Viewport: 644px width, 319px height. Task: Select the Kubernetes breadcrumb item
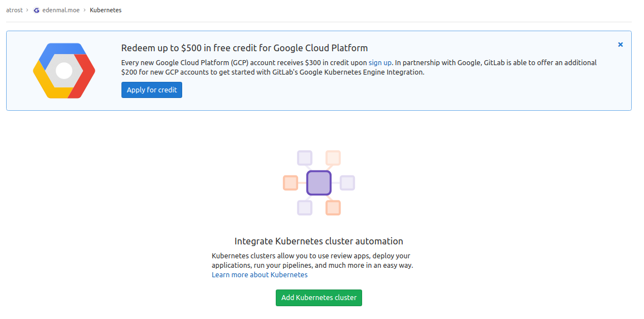pos(105,10)
